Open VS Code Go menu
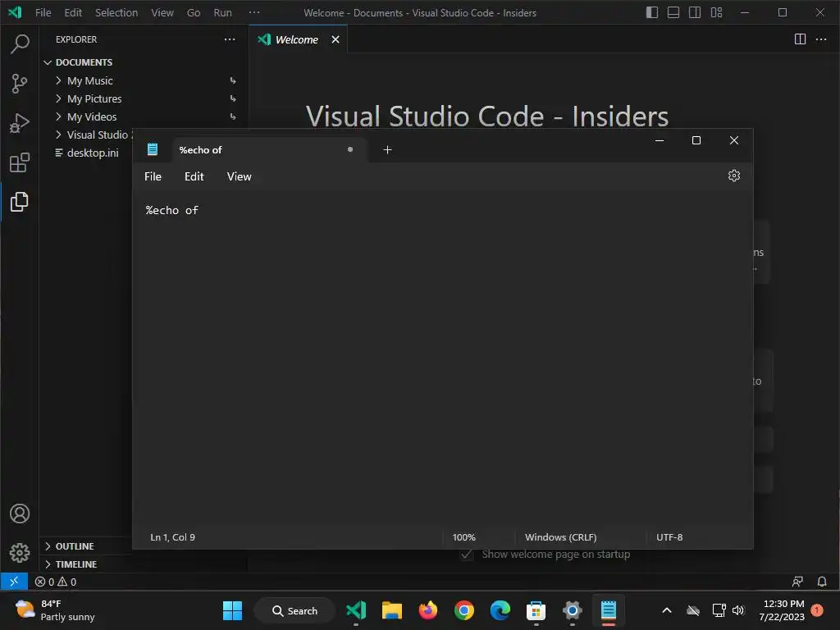840x630 pixels. pyautogui.click(x=194, y=12)
